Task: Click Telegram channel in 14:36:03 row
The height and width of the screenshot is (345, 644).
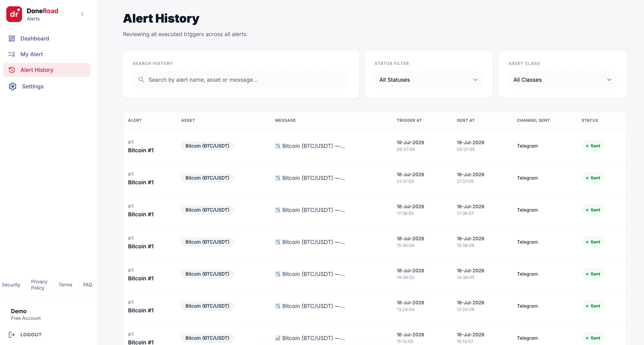Action: [x=527, y=274]
